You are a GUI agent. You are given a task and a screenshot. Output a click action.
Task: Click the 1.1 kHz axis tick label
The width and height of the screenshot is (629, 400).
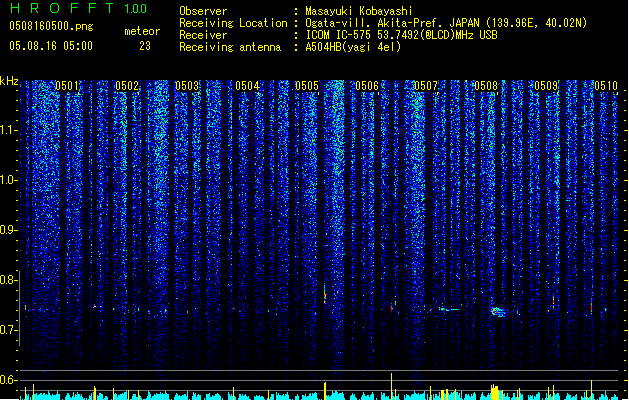[8, 130]
